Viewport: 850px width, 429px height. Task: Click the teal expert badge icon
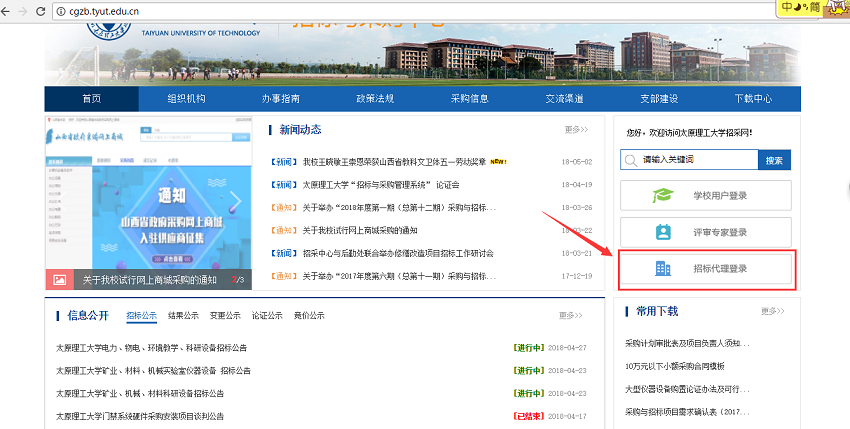click(663, 232)
